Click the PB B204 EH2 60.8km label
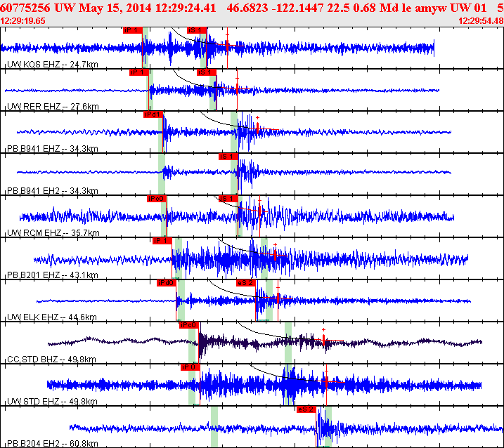The width and height of the screenshot is (504, 448). pos(53,444)
